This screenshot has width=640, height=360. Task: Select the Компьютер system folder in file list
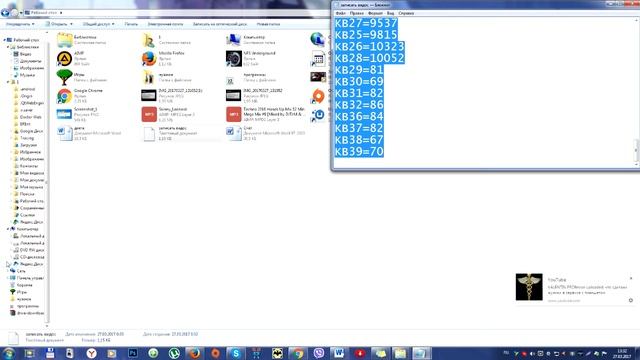233,40
